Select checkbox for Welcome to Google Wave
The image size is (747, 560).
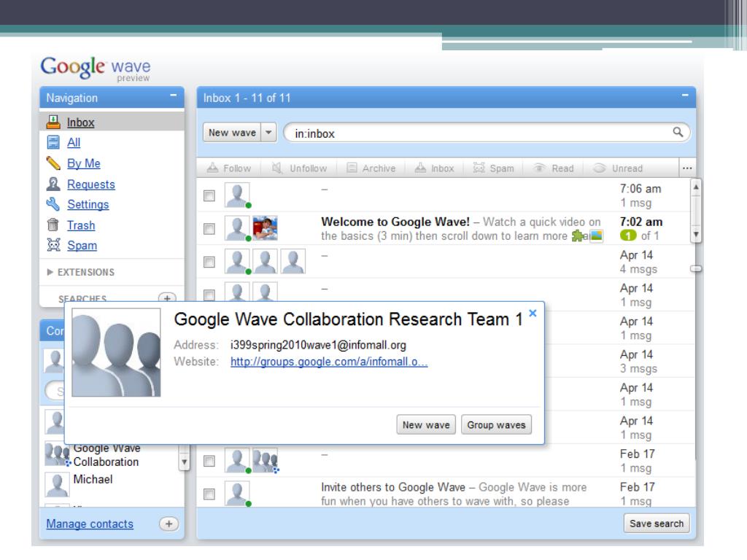209,229
